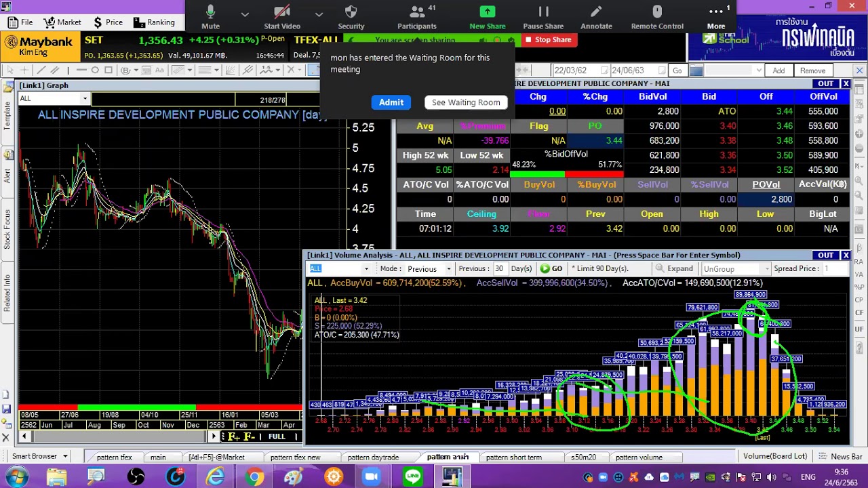868x488 pixels.
Task: Switch to the pattern tfex tab
Action: click(x=115, y=457)
